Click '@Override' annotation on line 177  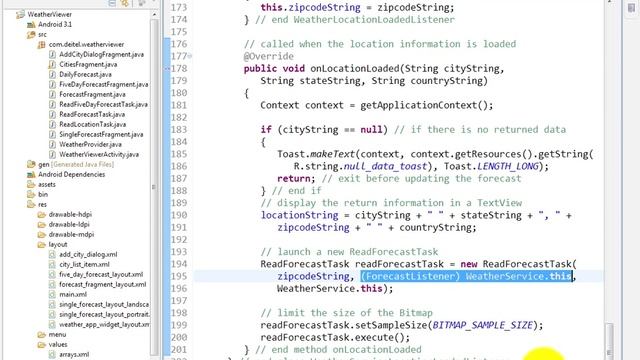pos(269,56)
